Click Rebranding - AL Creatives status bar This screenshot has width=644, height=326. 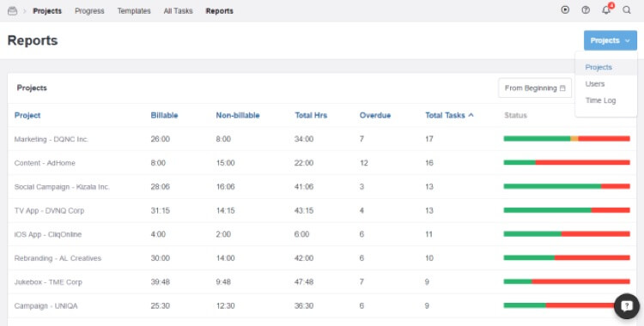click(x=567, y=258)
